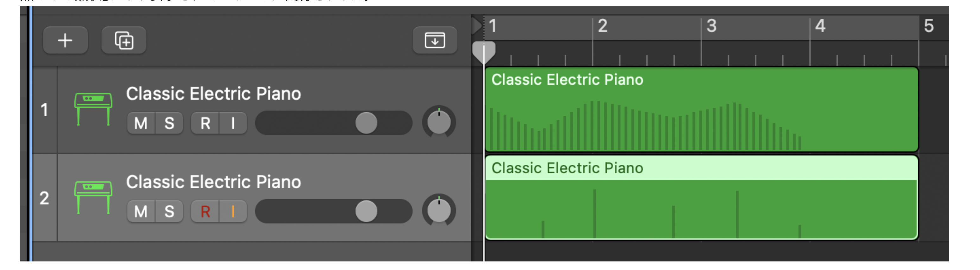Image resolution: width=980 pixels, height=270 pixels.
Task: Click track 1 pan knob
Action: click(439, 122)
